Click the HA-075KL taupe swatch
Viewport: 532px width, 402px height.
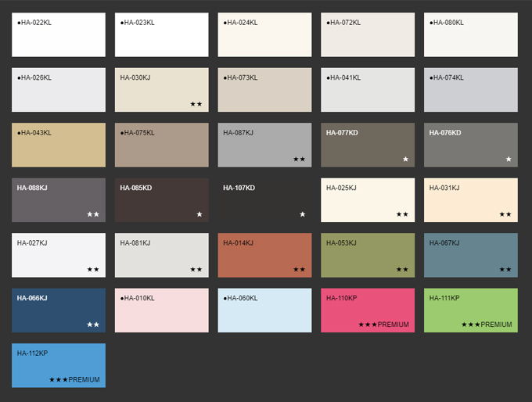click(x=162, y=145)
